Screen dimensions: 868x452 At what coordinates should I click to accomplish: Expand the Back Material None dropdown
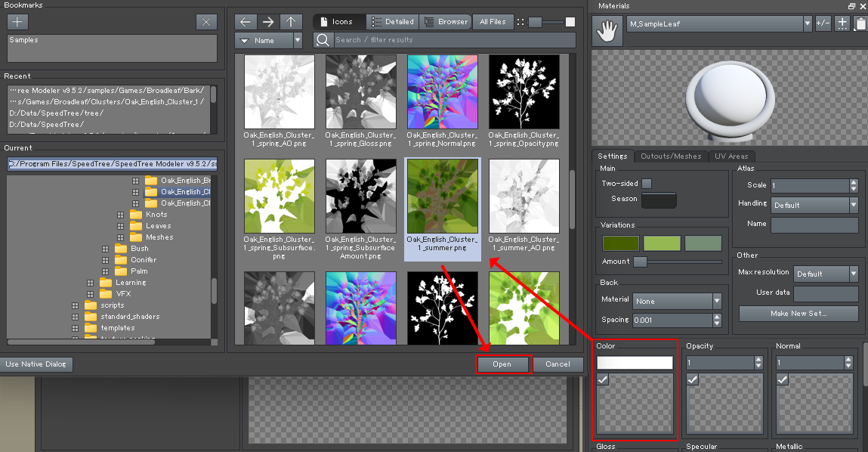677,301
